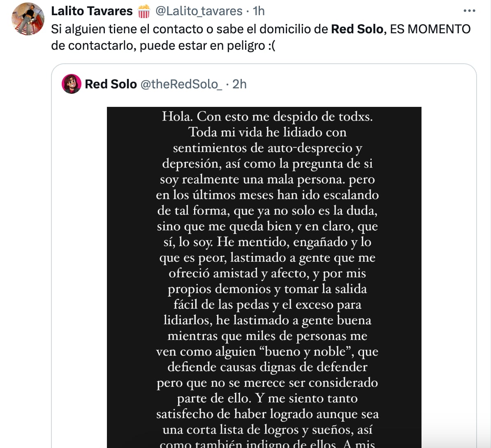Viewport: 491px width, 448px height.
Task: Click 'de contactarlo, puede estar en peligro' line
Action: tap(163, 46)
